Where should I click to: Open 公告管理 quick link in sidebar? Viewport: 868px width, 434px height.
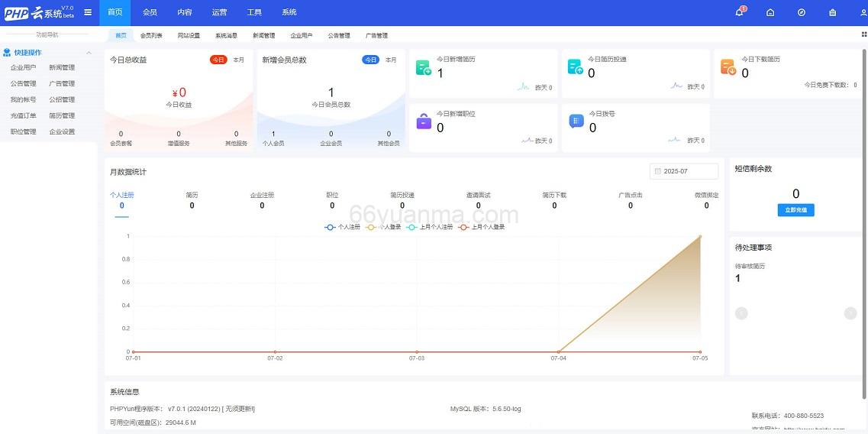point(23,84)
